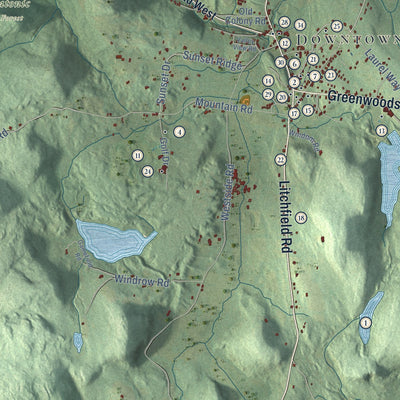The image size is (400, 400).
Task: Select map marker number 28
Action: point(284,23)
